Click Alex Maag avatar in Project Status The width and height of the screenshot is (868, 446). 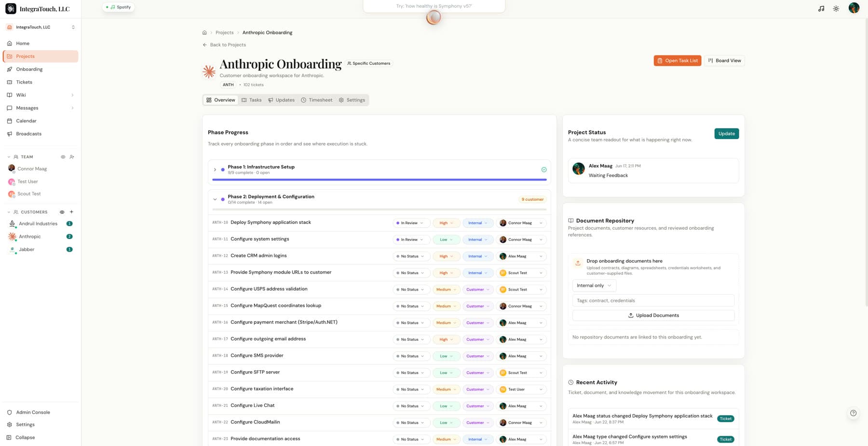pyautogui.click(x=579, y=168)
